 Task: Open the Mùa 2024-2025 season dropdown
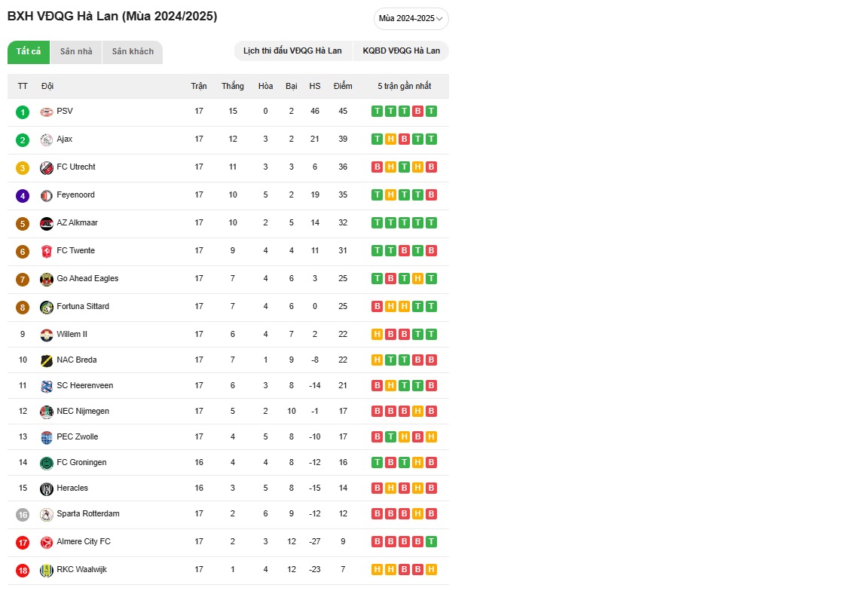coord(411,18)
